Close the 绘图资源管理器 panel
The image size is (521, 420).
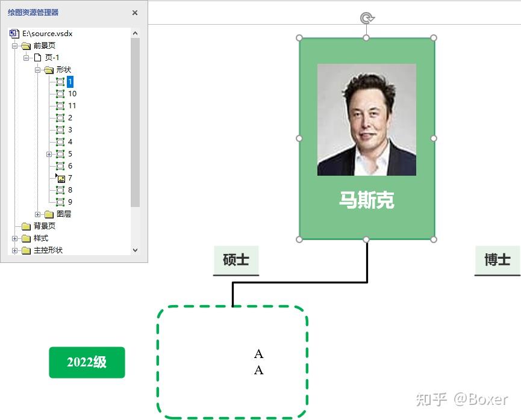134,12
